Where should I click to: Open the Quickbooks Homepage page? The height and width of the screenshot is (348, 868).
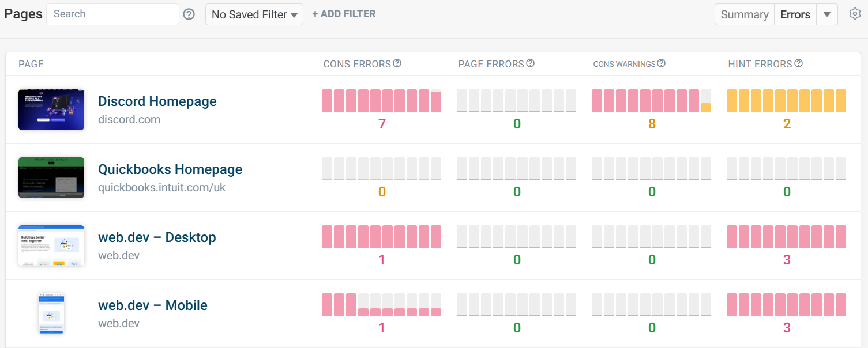tap(170, 169)
